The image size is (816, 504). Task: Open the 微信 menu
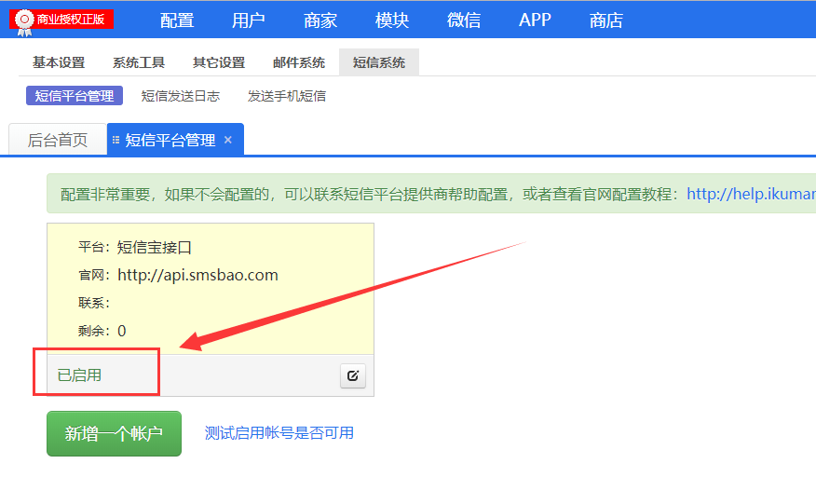coord(464,20)
